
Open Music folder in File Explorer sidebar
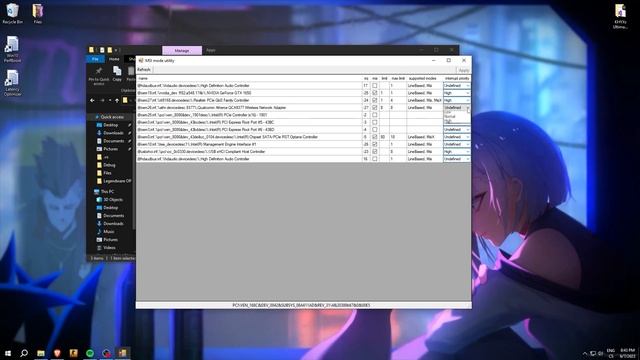click(x=106, y=232)
